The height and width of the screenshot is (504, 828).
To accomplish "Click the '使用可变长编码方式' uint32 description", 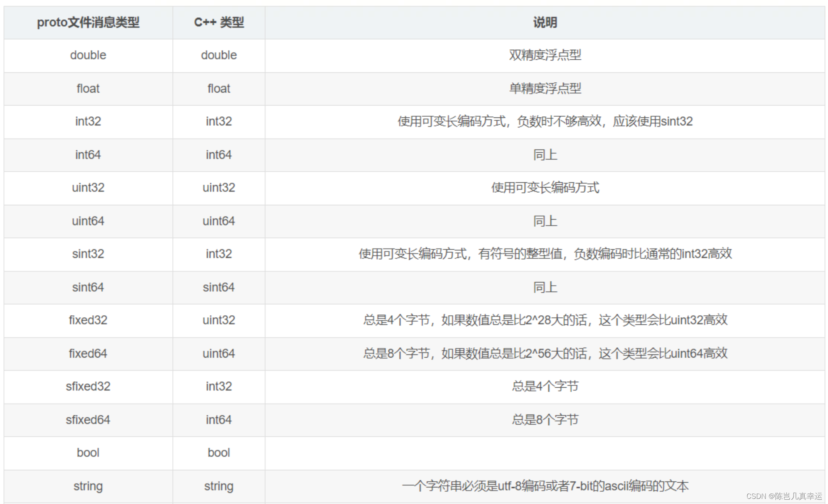I will tap(545, 188).
